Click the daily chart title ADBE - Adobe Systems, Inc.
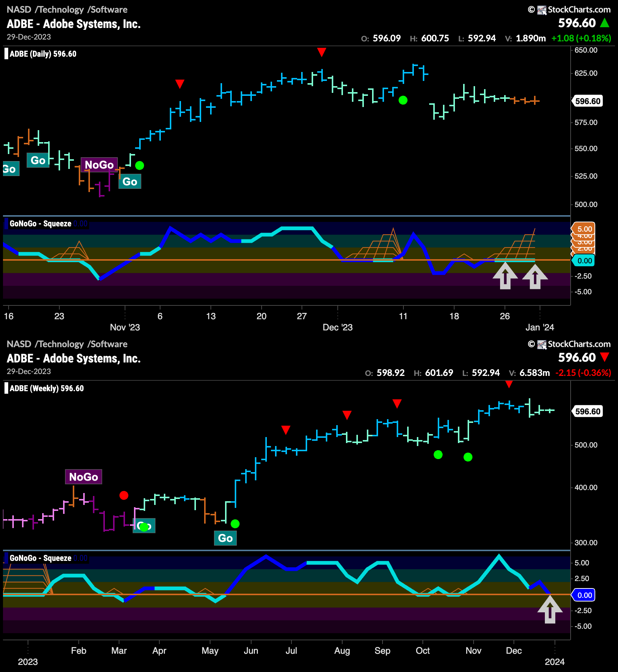This screenshot has height=672, width=618. (74, 24)
